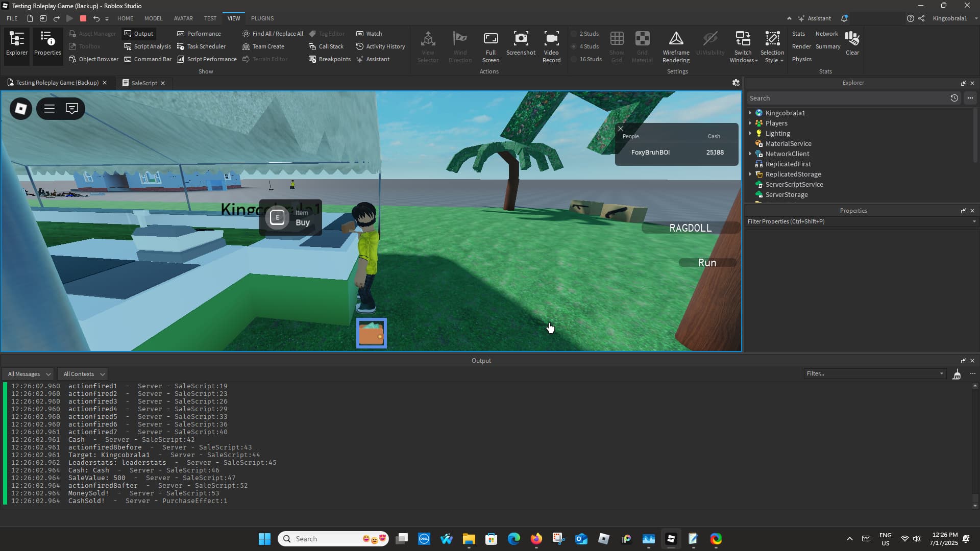Viewport: 980px width, 551px height.
Task: Open the Breakpoints window
Action: pos(330,59)
